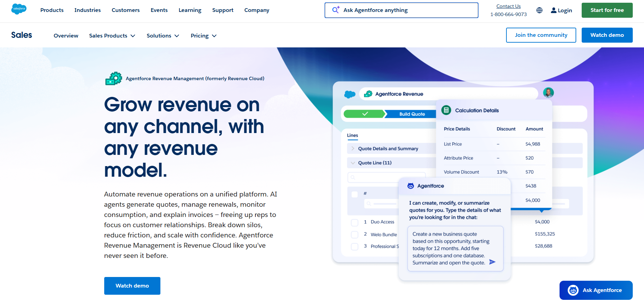This screenshot has width=644, height=307.
Task: Open the Company menu
Action: click(256, 10)
